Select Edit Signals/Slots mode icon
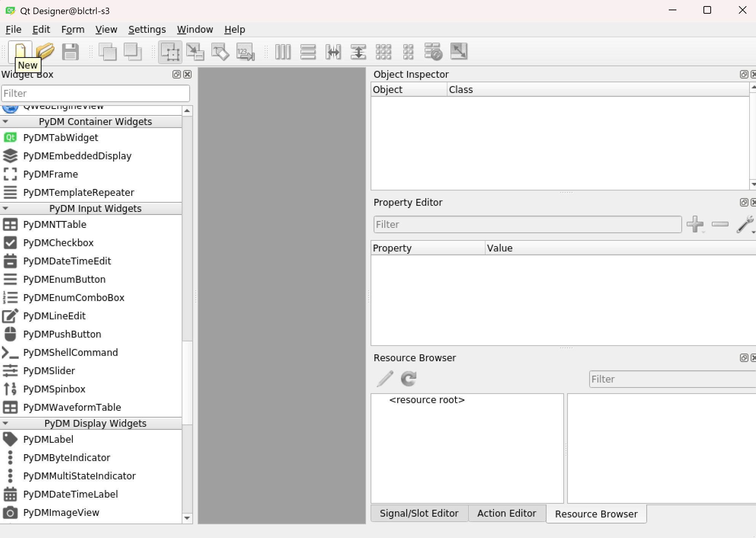This screenshot has height=538, width=756. pyautogui.click(x=195, y=51)
